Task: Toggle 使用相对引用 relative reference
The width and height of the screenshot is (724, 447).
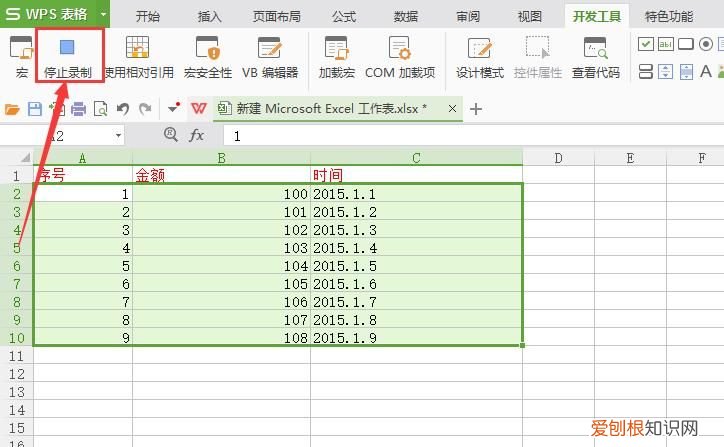Action: (x=138, y=57)
